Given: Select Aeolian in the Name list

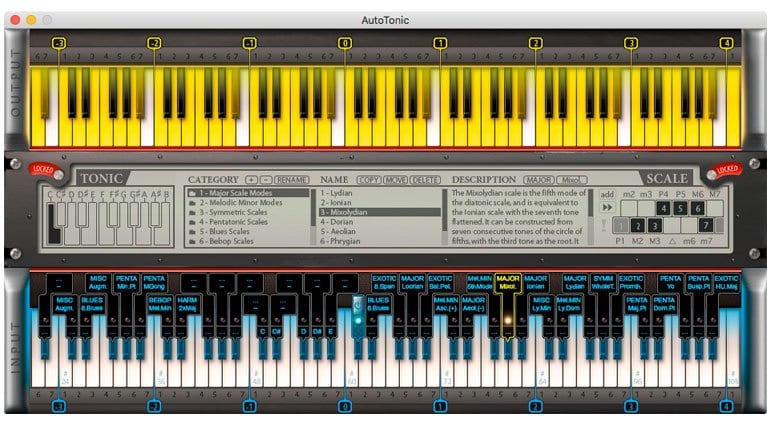Looking at the screenshot, I should click(x=380, y=231).
